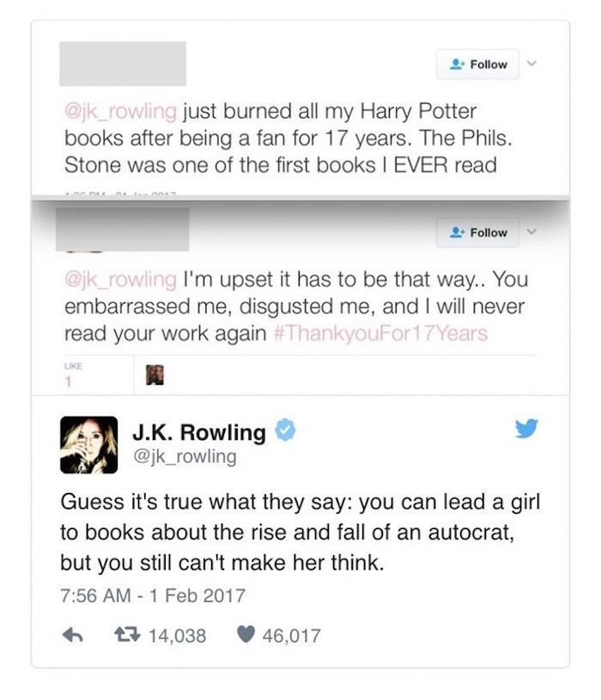The width and height of the screenshot is (601, 700).
Task: Open J.K. Rowling's profile picture
Action: (88, 445)
